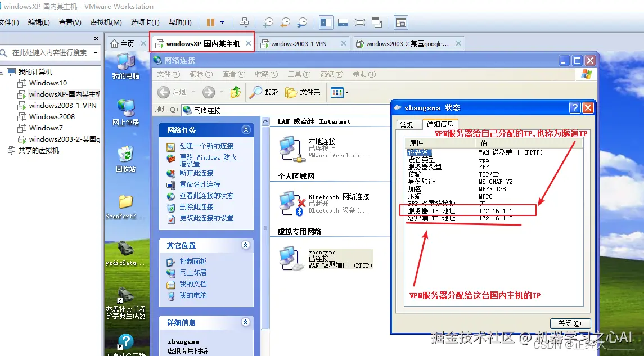Viewport: 644px width, 356px height.
Task: Open 高级(N) menu in 网络连接 window
Action: (331, 74)
